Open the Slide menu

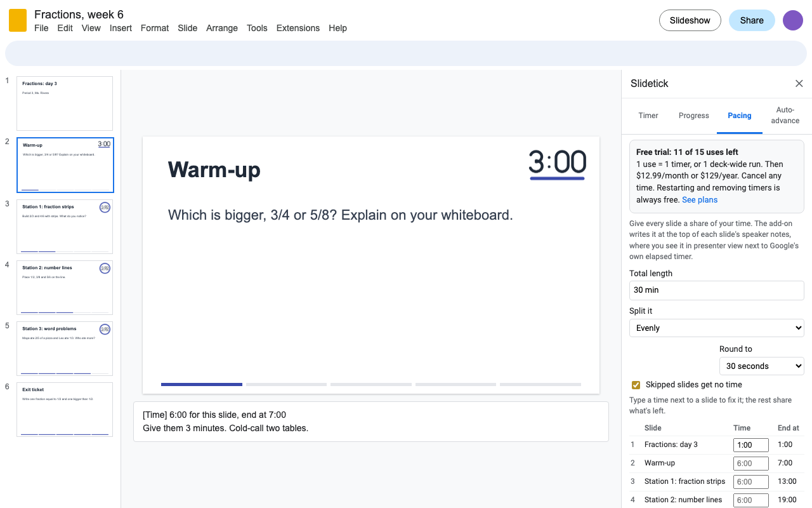[188, 28]
